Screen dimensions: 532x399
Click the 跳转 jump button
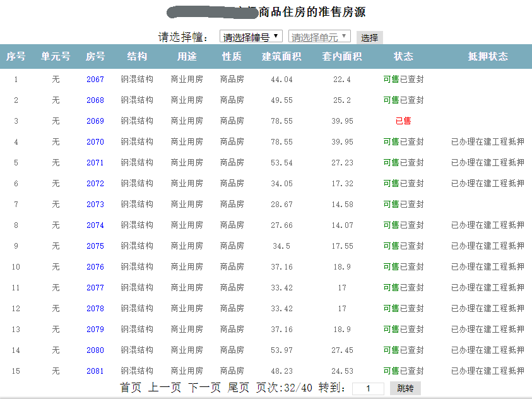coord(405,388)
